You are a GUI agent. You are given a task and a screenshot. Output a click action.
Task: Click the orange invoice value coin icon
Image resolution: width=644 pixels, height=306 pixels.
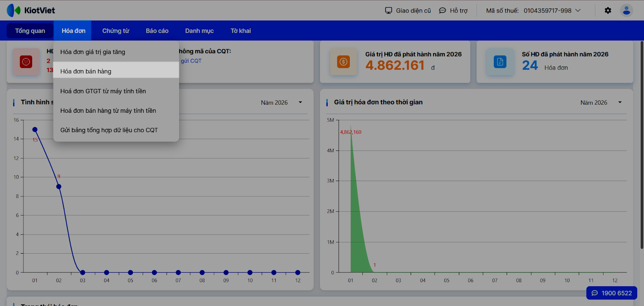tap(343, 62)
